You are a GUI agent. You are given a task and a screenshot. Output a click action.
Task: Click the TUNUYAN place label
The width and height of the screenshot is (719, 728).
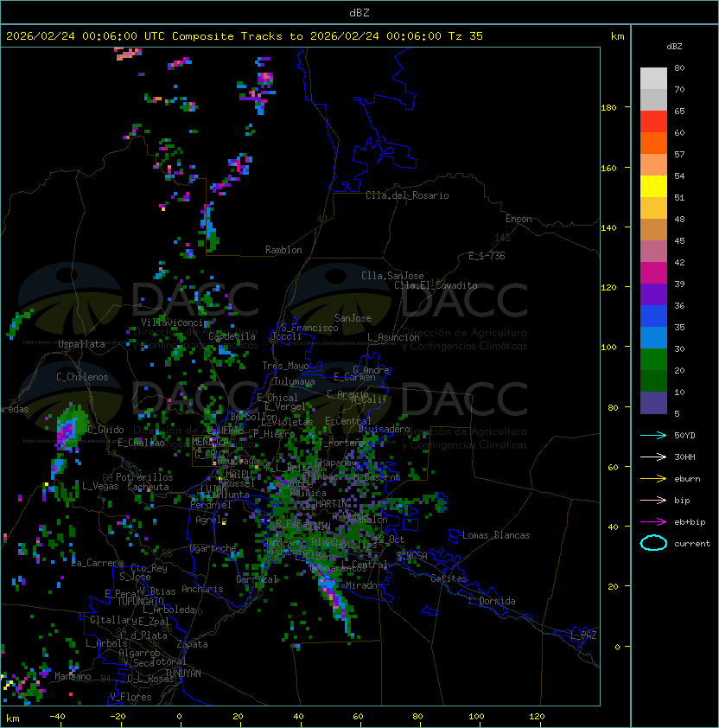click(x=183, y=674)
